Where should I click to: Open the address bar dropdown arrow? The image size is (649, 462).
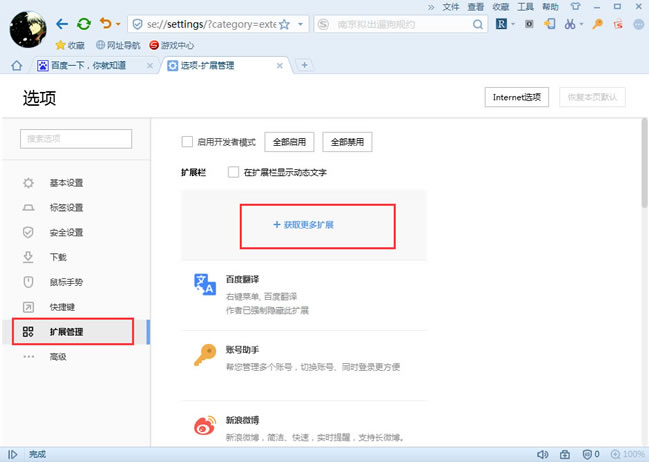click(x=301, y=23)
